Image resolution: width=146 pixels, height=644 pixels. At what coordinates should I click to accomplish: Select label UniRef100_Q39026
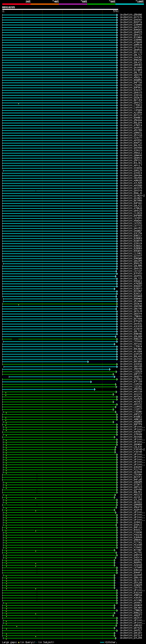click(131, 95)
